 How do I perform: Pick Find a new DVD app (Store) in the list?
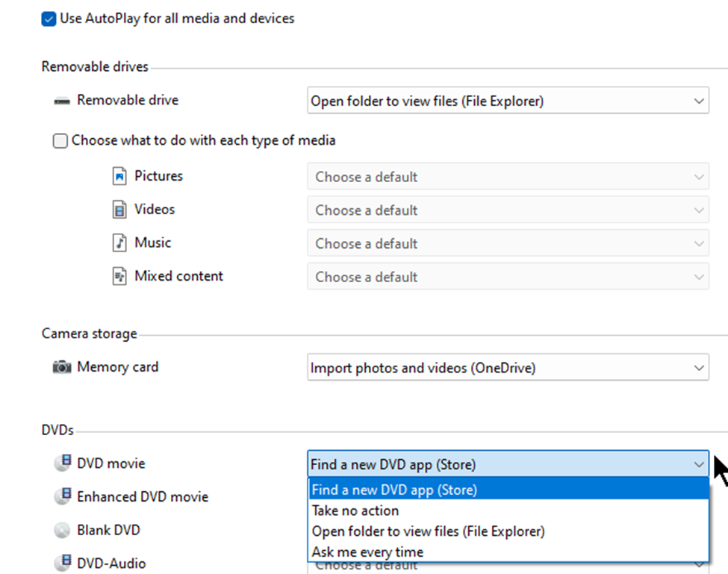(x=394, y=490)
